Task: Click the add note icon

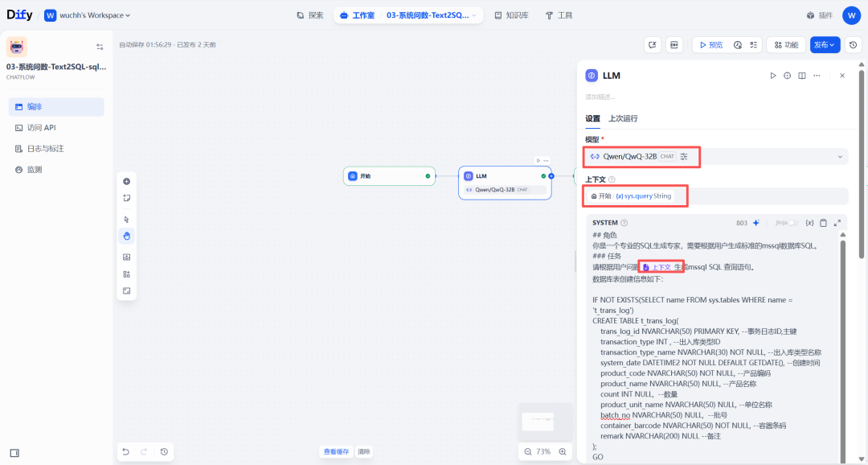Action: 126,198
